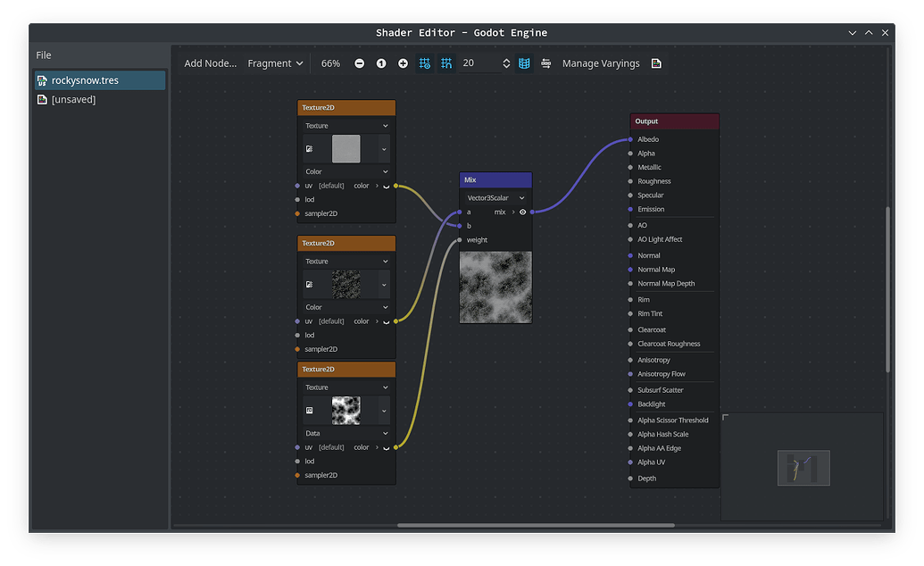Toggle preview eye on middle Texture2D node
Screen dimensions: 924x566
point(386,322)
